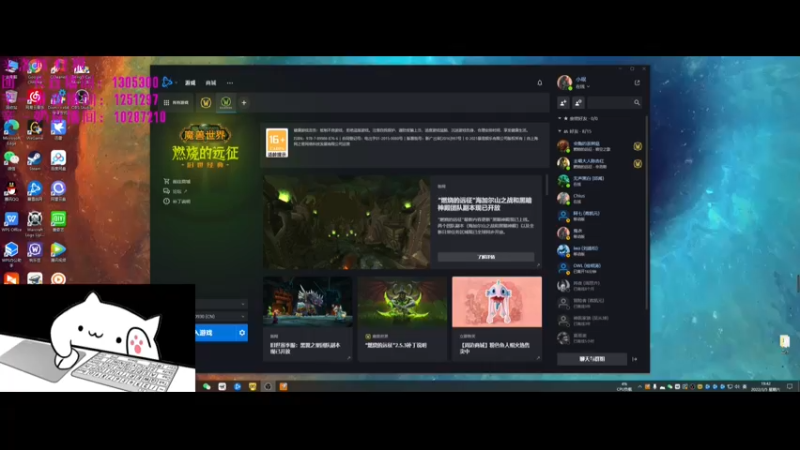The height and width of the screenshot is (450, 800).
Task: Click the learn more button on featured news
Action: point(486,257)
